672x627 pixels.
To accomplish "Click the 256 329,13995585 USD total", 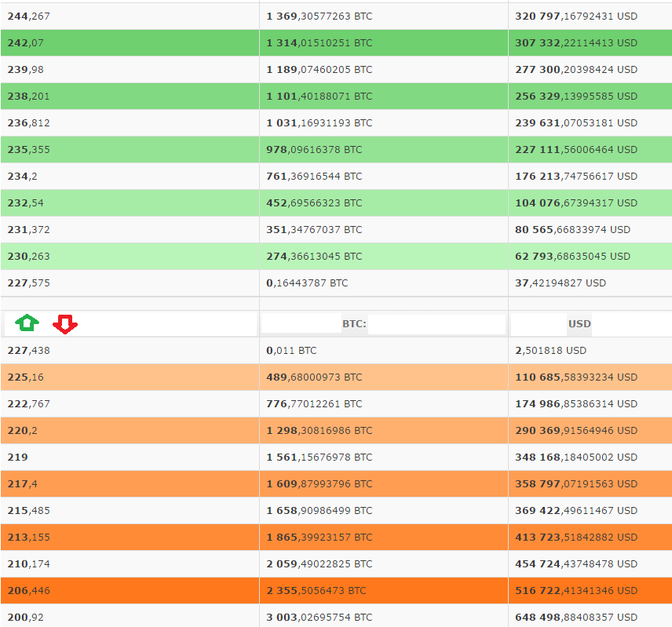I will point(576,97).
